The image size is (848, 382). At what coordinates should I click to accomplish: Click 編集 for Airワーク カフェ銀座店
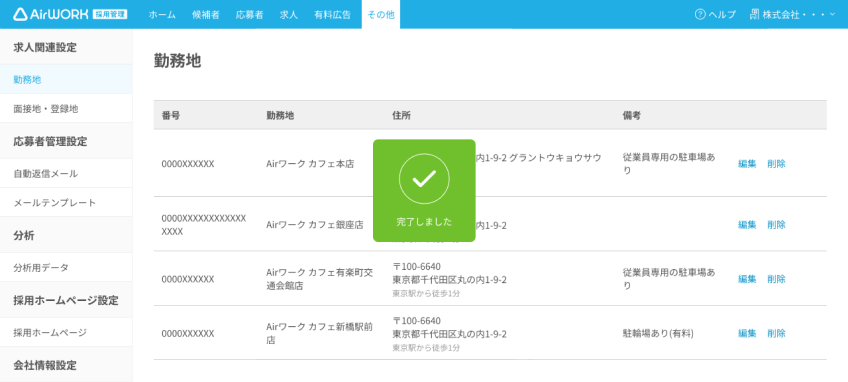click(x=747, y=225)
